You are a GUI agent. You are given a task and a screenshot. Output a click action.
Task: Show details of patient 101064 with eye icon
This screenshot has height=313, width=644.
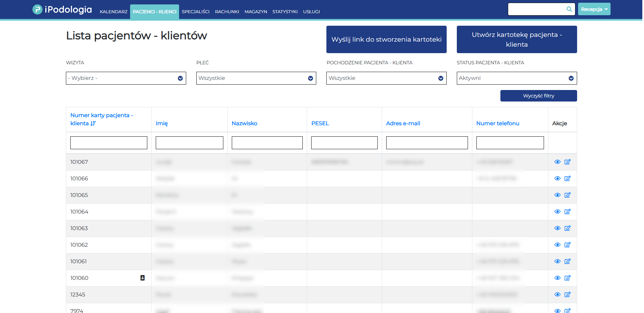click(x=557, y=211)
